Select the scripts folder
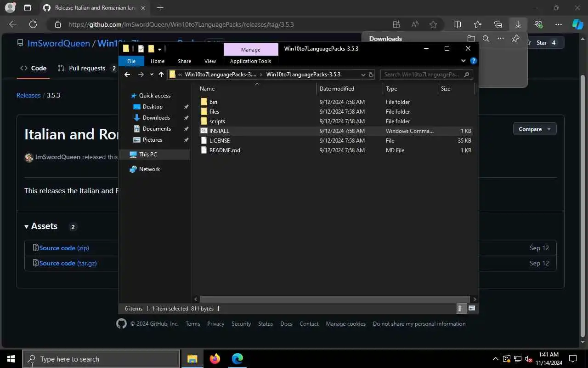Screen dimensions: 588x368 pyautogui.click(x=217, y=121)
